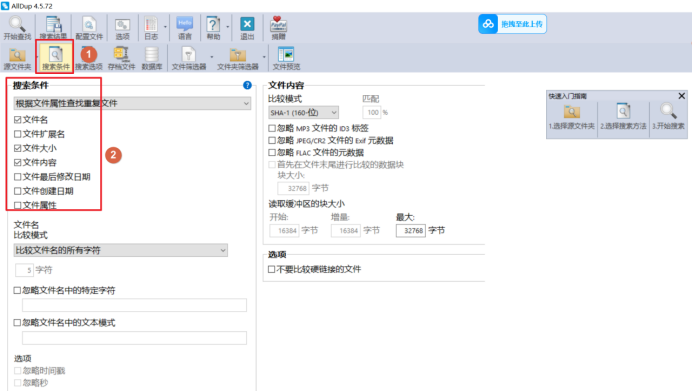692x392 pixels.
Task: Enable the 文件扩展名 checkbox
Action: click(18, 134)
